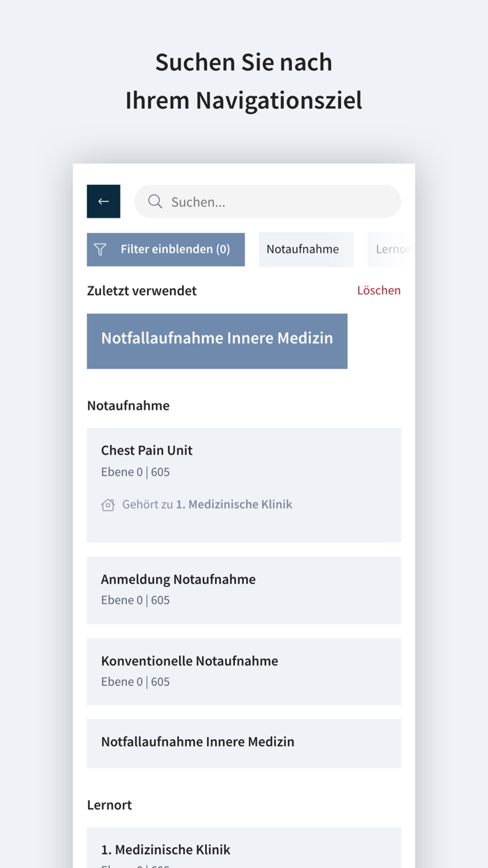Viewport: 488px width, 868px height.
Task: Open the Zuletzt verwendet section header
Action: [x=142, y=290]
